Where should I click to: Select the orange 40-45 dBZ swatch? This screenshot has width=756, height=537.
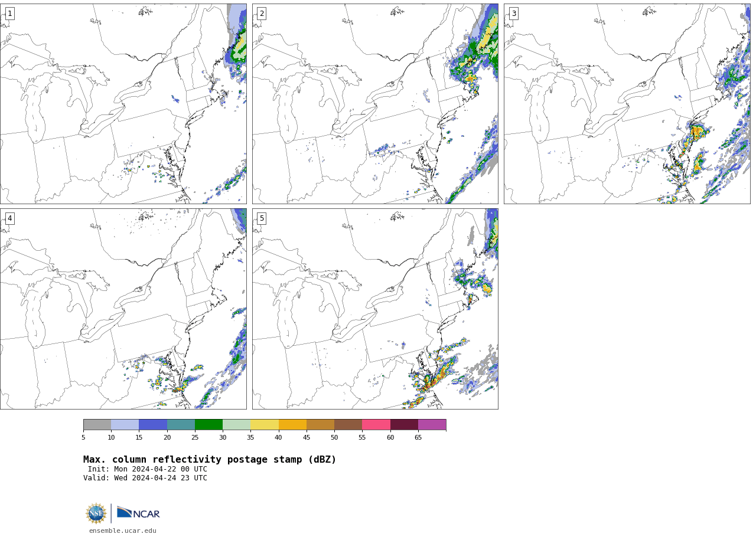(292, 425)
